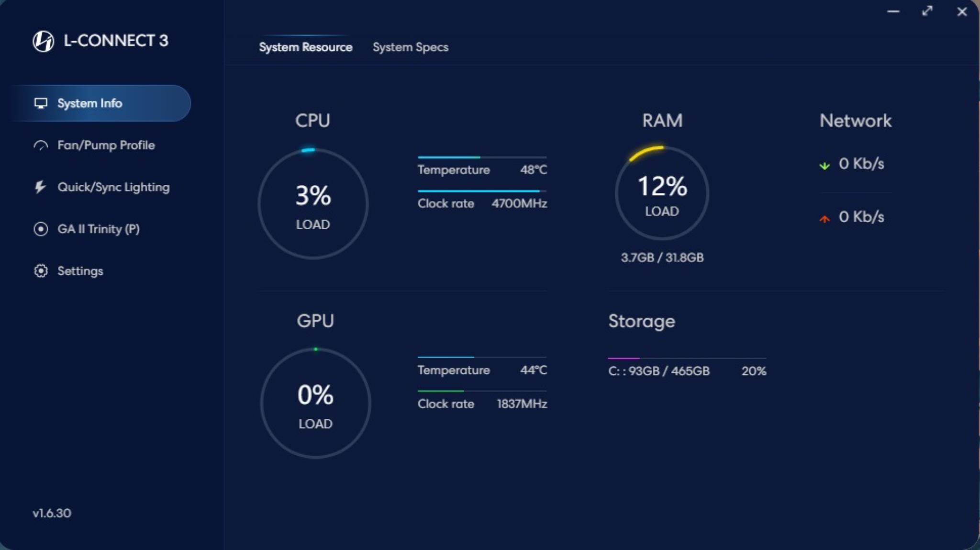Click the L-CONNECT 3 logo icon
The height and width of the screenshot is (550, 980).
coord(43,41)
